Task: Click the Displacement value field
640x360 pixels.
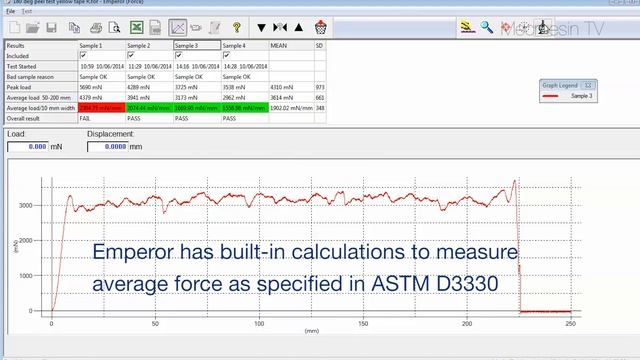Action: click(x=107, y=147)
